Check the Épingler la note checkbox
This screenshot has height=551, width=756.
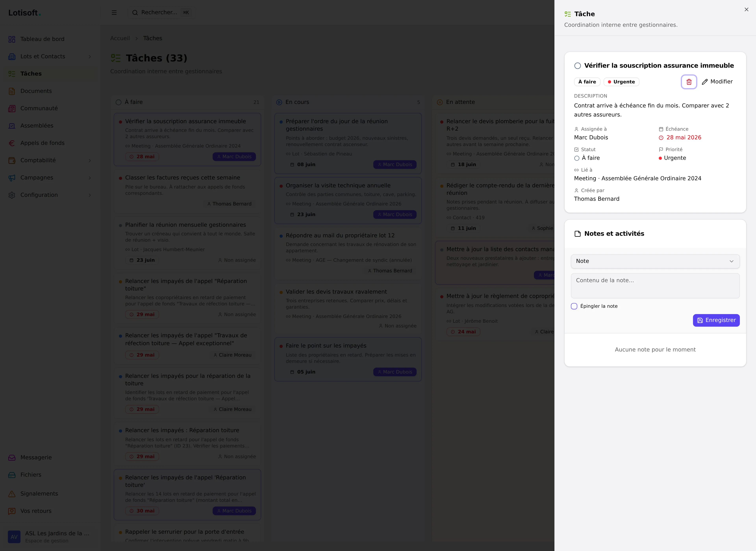574,306
